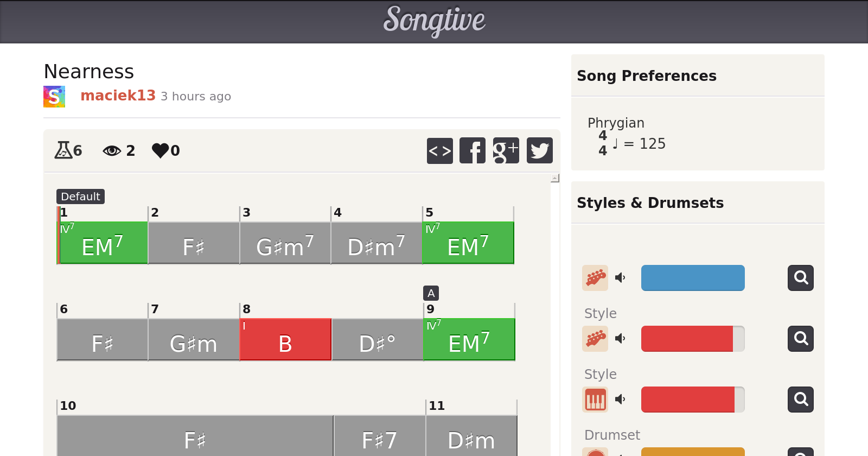
Task: Click the piano instrument icon
Action: tap(595, 400)
